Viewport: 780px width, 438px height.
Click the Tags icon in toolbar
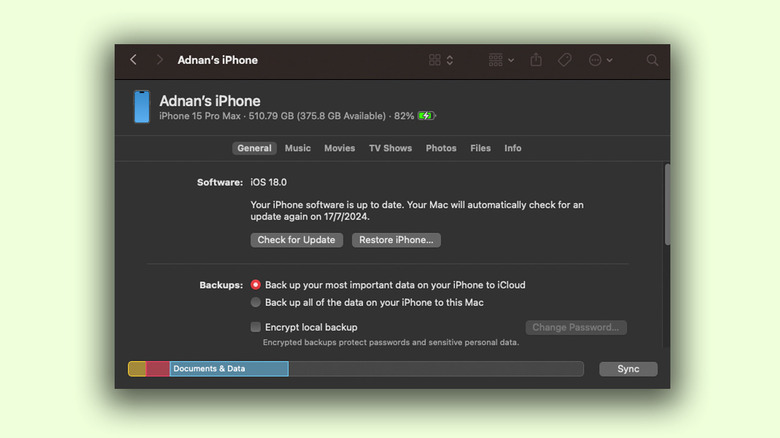tap(564, 60)
